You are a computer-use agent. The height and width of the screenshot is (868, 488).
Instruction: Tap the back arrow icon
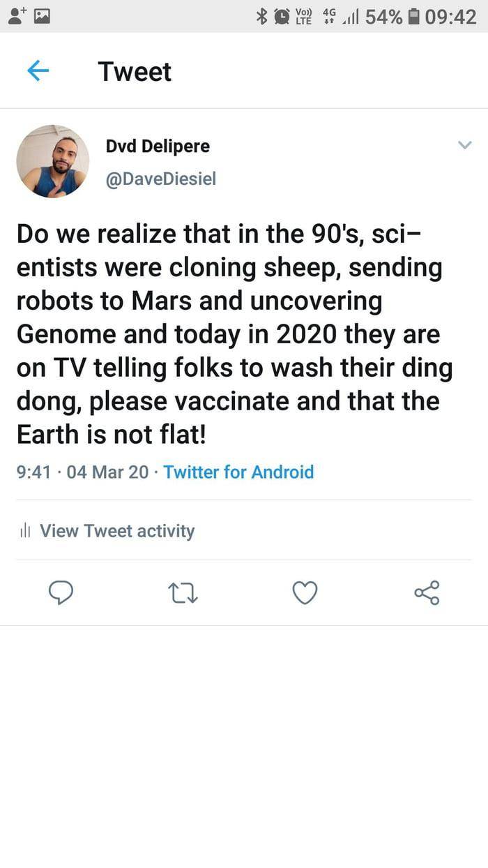click(38, 71)
